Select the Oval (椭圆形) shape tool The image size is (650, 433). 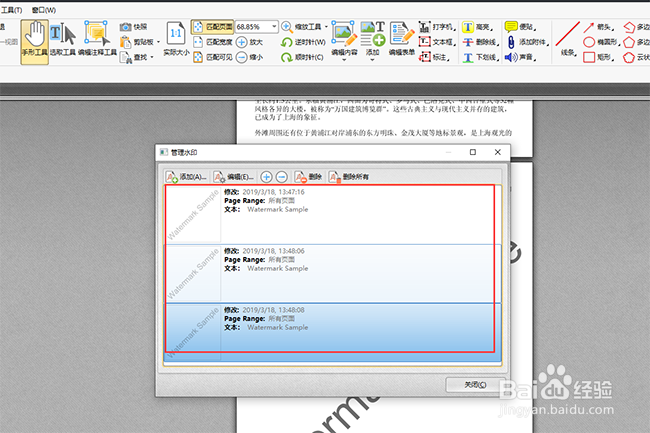tap(601, 42)
